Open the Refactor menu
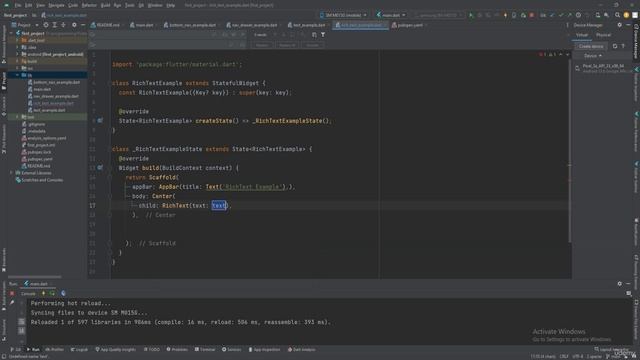 (x=89, y=5)
